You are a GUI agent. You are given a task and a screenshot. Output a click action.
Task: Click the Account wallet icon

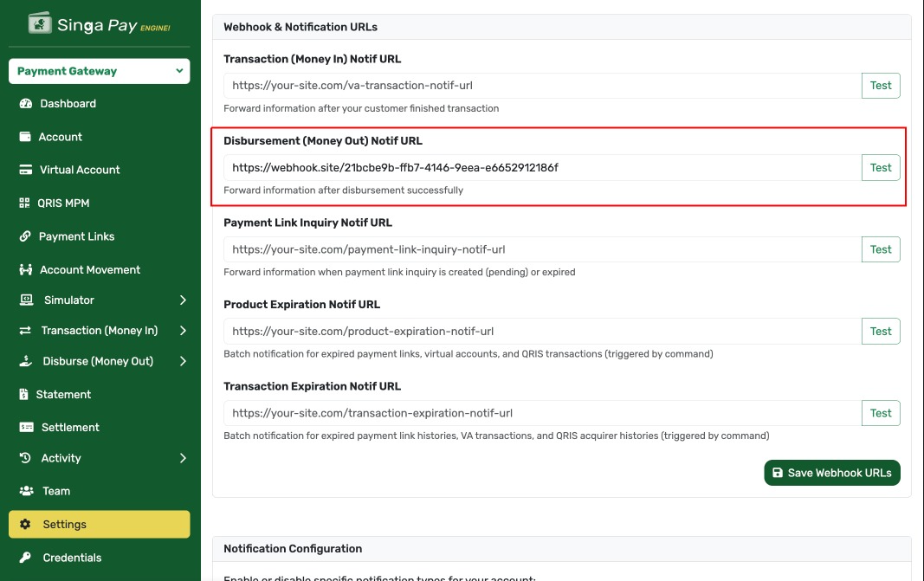[x=25, y=137]
